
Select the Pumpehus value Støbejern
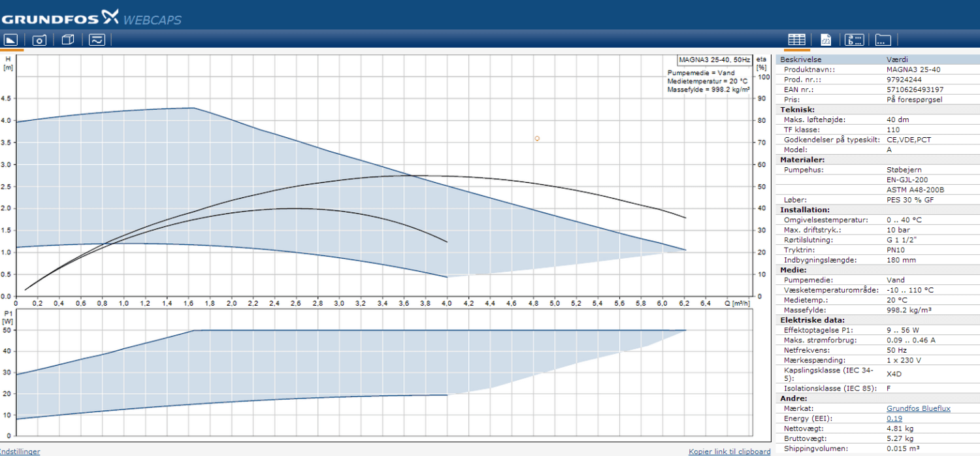click(x=904, y=170)
